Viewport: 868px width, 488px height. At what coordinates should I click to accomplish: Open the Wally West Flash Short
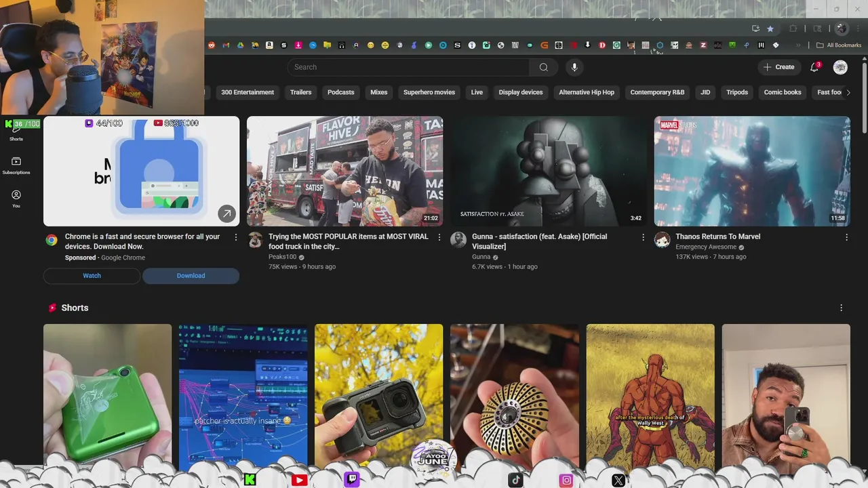click(x=650, y=396)
